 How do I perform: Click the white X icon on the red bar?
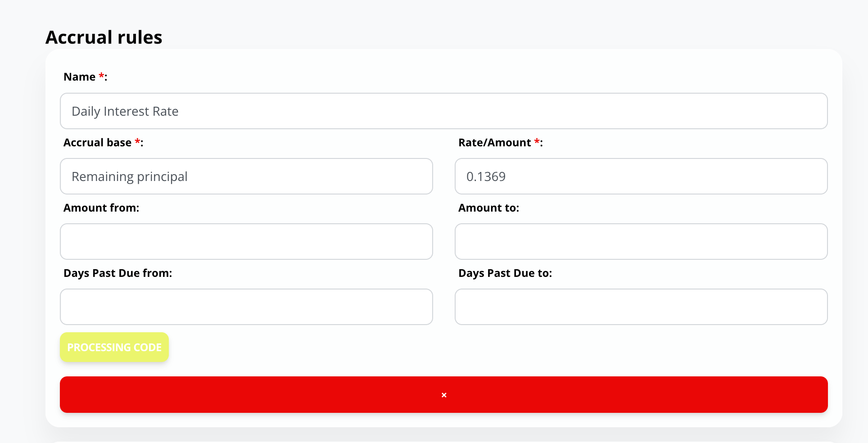point(444,395)
